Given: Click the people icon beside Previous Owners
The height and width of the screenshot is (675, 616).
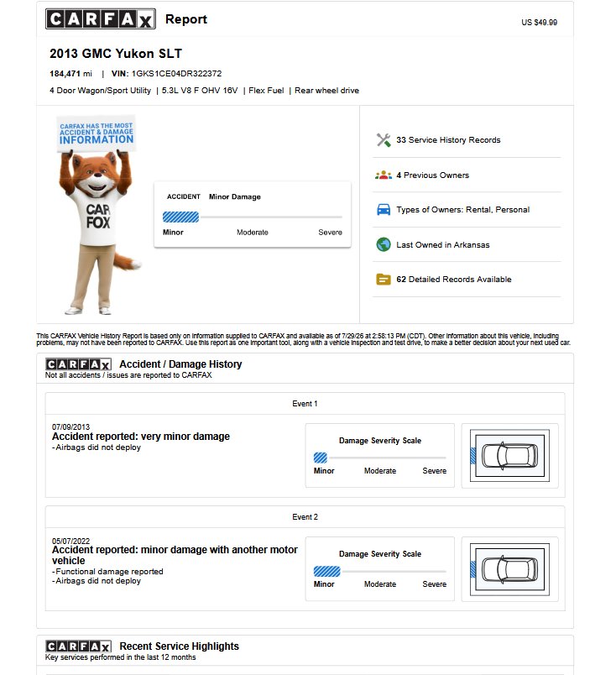Looking at the screenshot, I should tap(384, 175).
